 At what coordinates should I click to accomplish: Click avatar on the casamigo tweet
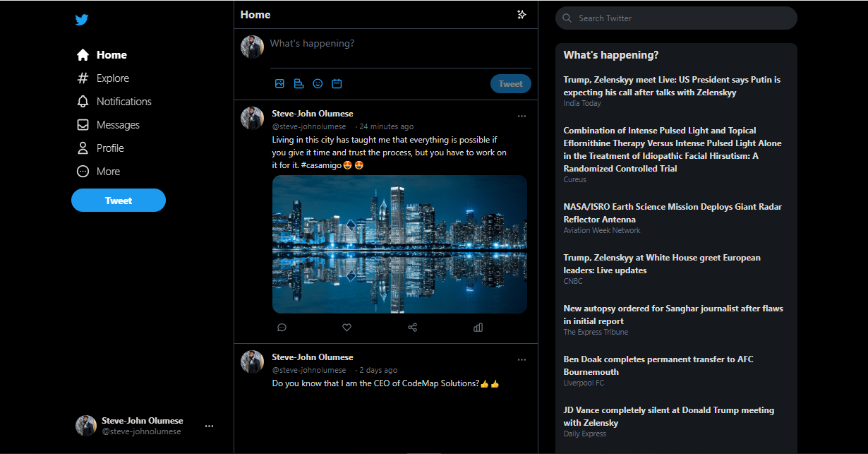pos(252,119)
